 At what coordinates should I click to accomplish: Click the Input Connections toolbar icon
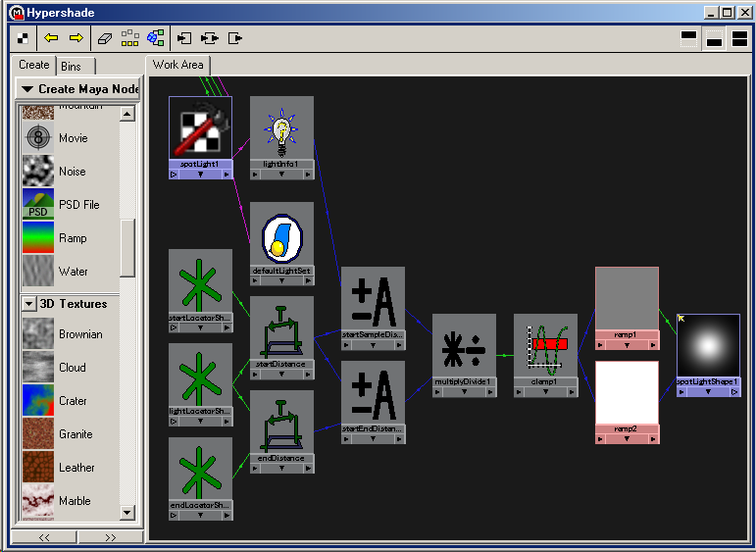[184, 38]
